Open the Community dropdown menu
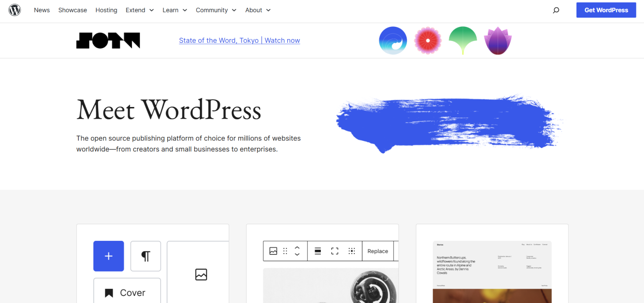This screenshot has width=644, height=303. click(x=216, y=10)
